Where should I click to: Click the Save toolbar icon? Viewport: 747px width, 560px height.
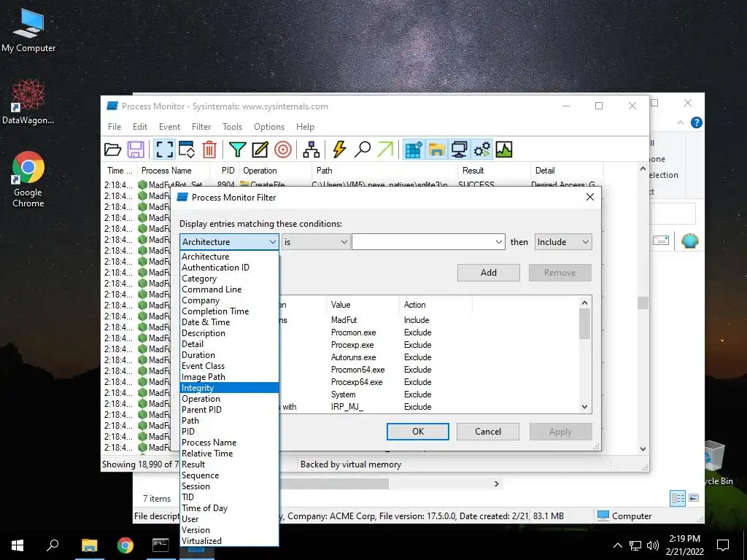point(136,149)
